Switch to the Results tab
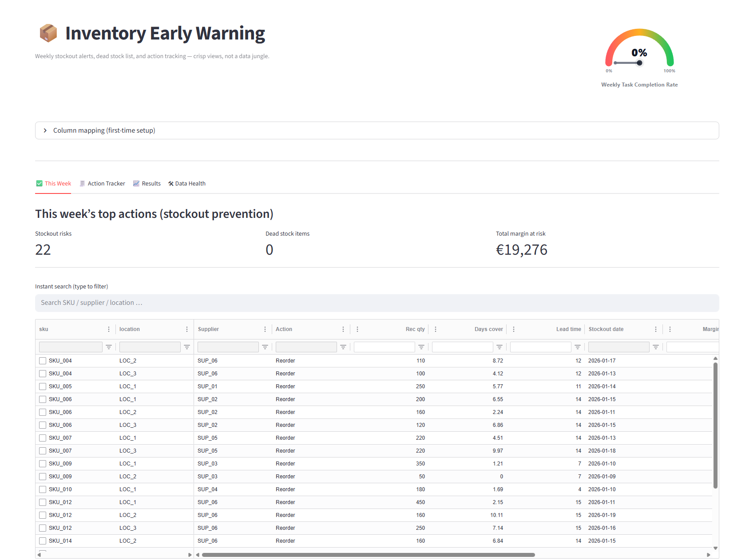Screen dimensions: 745x560 pos(151,183)
